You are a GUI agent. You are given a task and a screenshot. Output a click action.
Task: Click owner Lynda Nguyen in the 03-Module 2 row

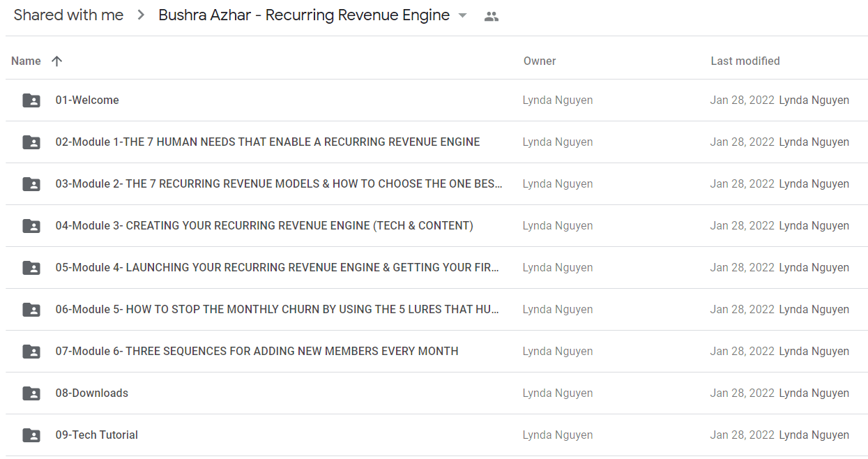(558, 184)
